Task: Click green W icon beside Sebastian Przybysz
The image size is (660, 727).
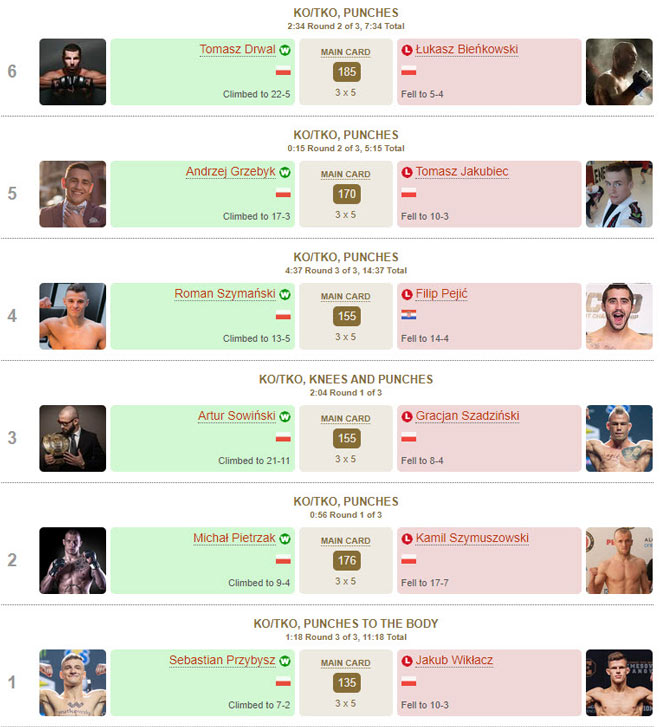Action: (x=284, y=661)
